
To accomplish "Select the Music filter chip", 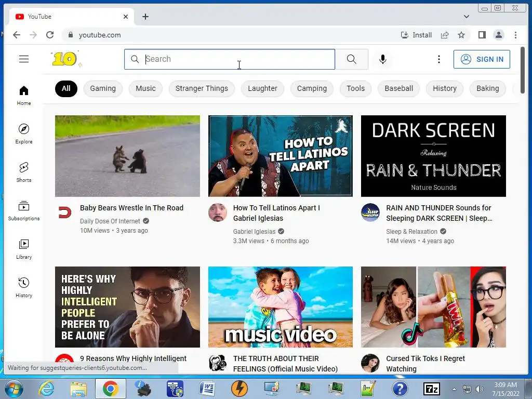I will (x=145, y=88).
